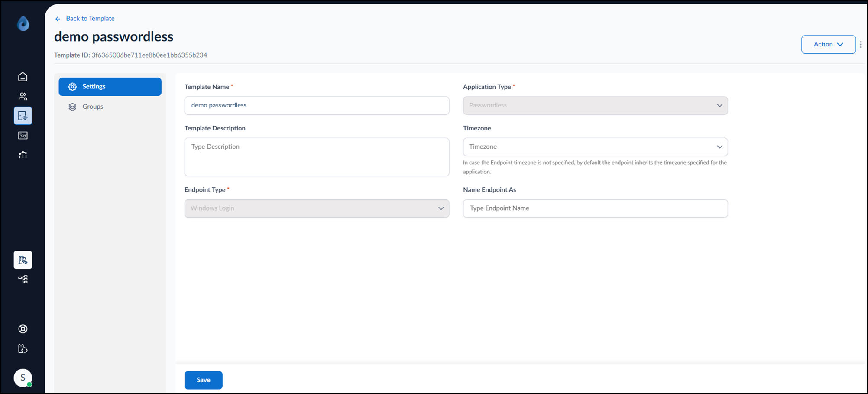The image size is (868, 394).
Task: Click the three-dot menu next to Action
Action: [x=861, y=44]
